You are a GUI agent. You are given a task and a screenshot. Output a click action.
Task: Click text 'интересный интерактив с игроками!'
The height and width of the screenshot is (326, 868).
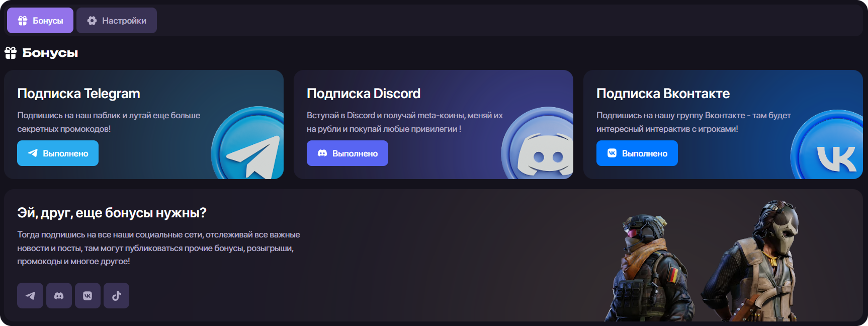point(667,129)
